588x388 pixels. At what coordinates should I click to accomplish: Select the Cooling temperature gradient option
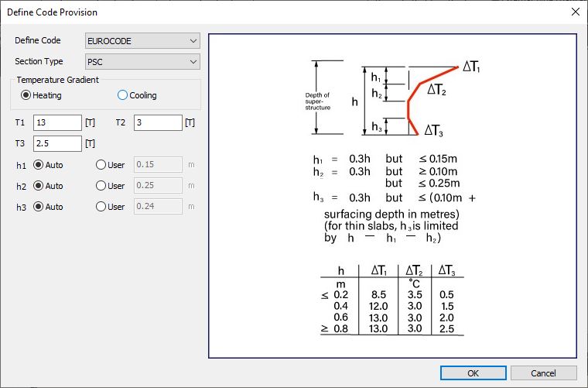tap(122, 95)
